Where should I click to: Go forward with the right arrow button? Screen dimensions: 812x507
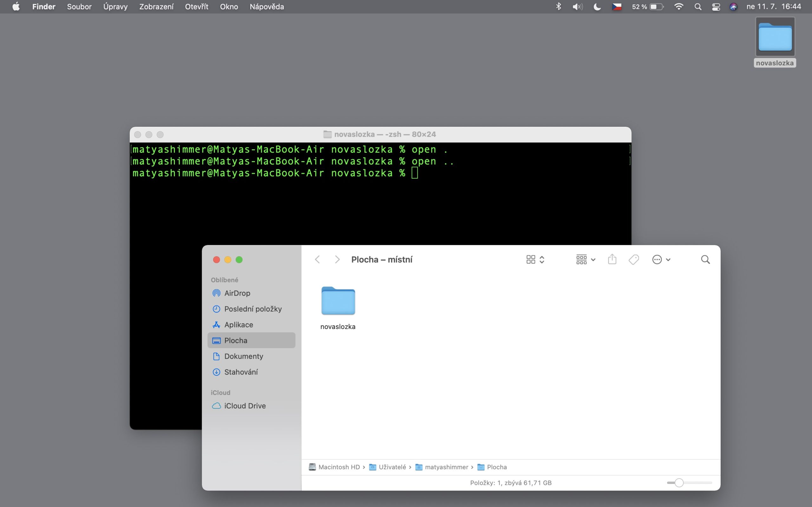pyautogui.click(x=337, y=260)
